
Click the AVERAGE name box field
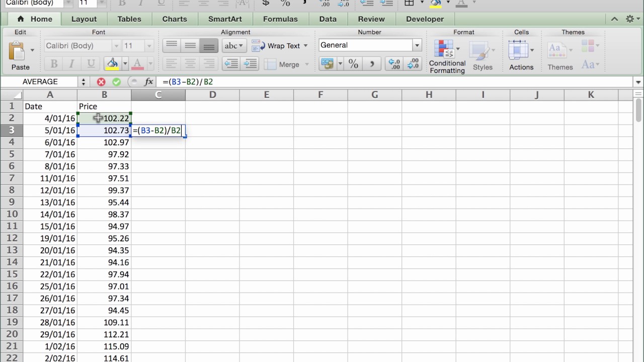point(40,82)
